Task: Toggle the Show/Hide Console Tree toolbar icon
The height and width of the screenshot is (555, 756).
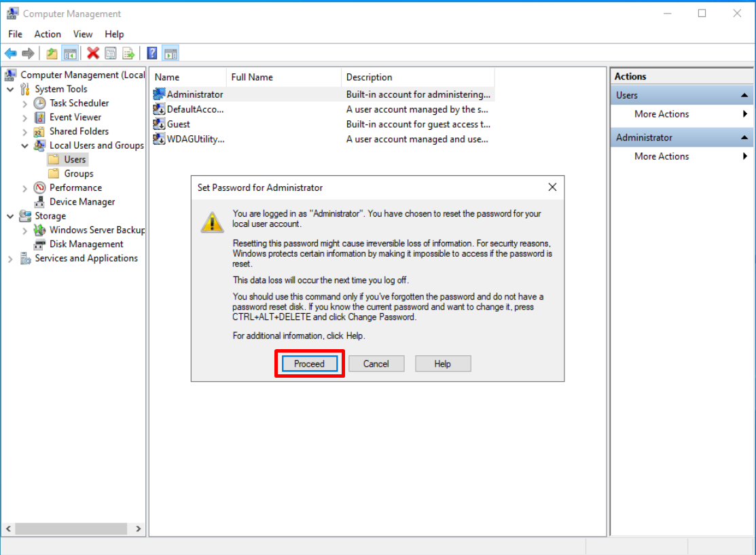Action: point(71,54)
